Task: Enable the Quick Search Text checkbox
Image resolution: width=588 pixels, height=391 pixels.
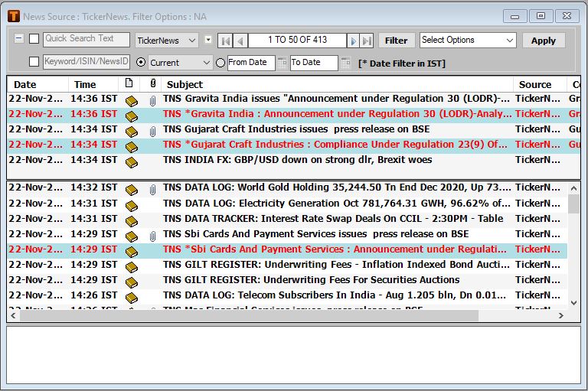Action: 34,38
